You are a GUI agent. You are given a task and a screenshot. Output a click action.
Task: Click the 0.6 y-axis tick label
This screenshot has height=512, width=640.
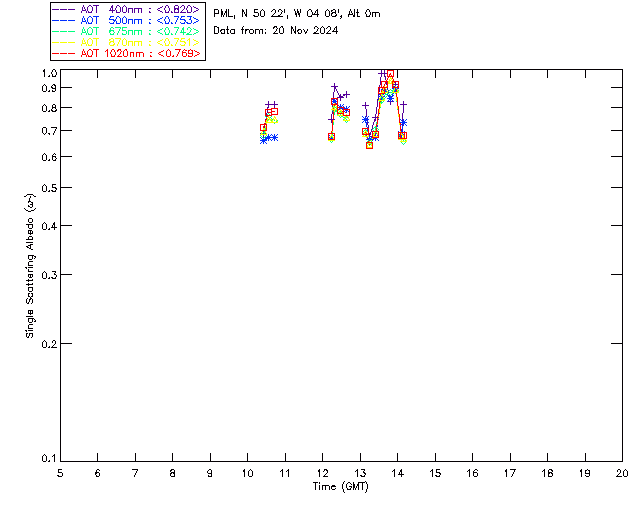pyautogui.click(x=49, y=157)
